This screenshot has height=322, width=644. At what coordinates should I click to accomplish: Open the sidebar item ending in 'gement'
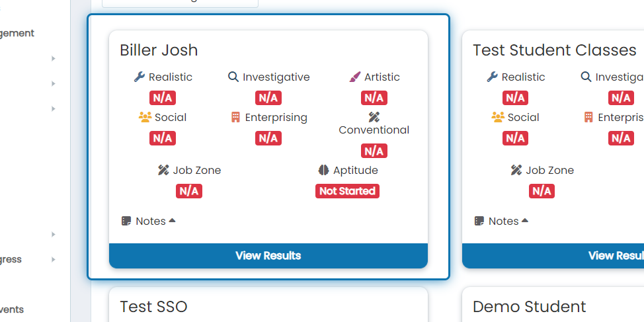point(17,33)
